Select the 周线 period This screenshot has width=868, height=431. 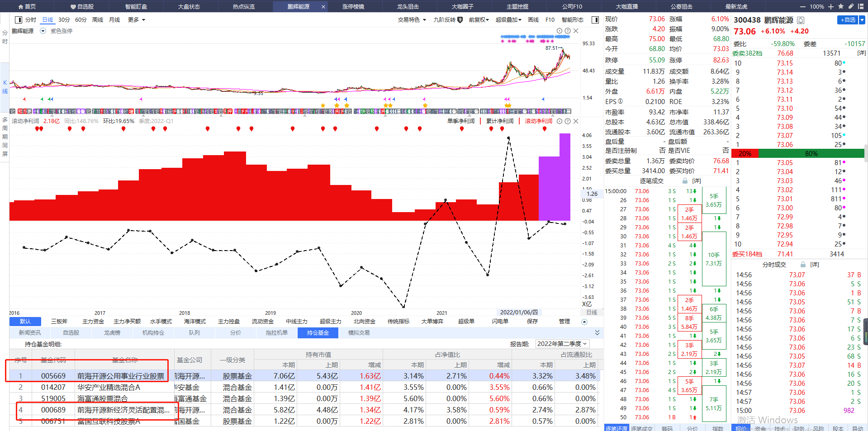click(x=98, y=19)
